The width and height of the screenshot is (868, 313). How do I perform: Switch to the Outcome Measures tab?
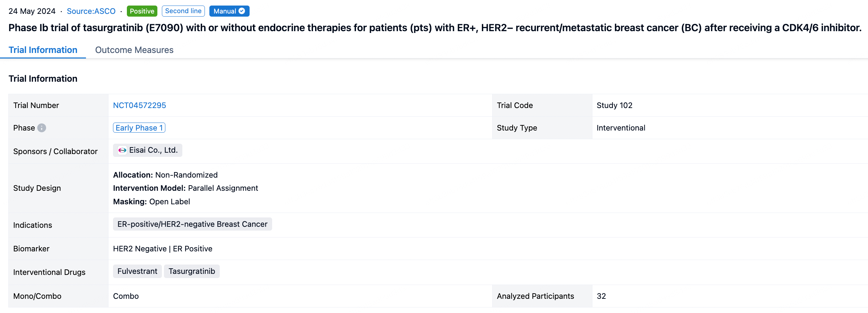[134, 50]
